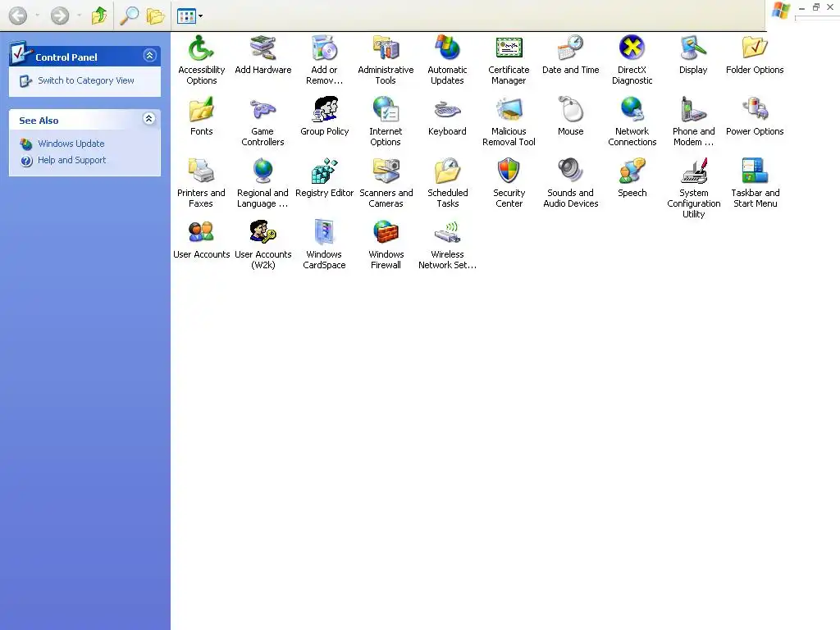Viewport: 840px width, 630px height.
Task: Open Regional and Language options icon
Action: pos(263,171)
